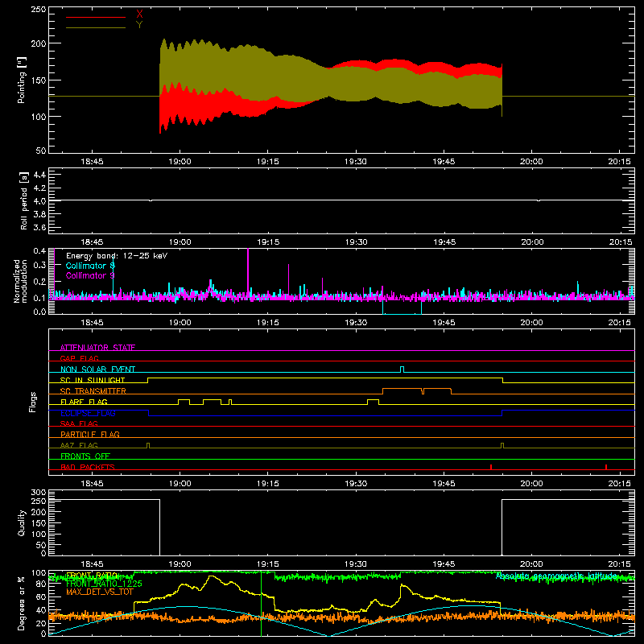Select the ECLIPSE_FLAG label
The width and height of the screenshot is (644, 644).
click(88, 413)
